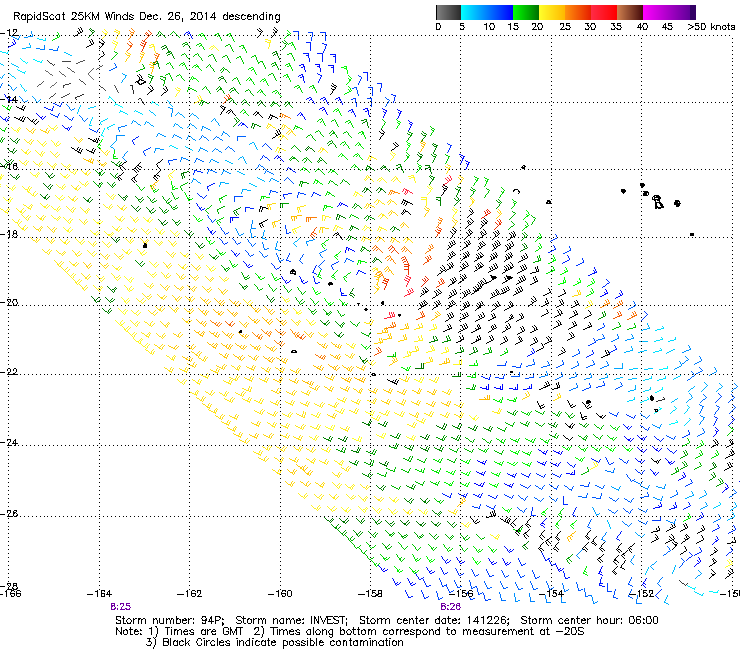The image size is (740, 650).
Task: Pick the red 30-35 knots legend swatch
Action: click(x=604, y=12)
